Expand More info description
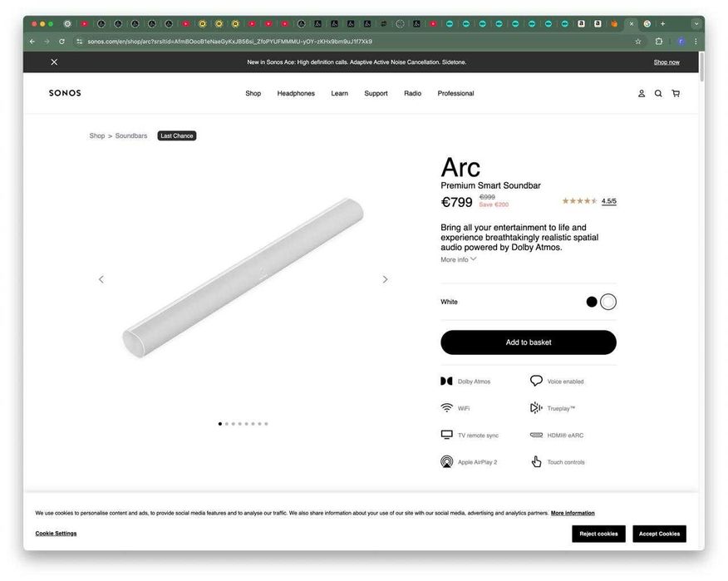Viewport: 728px width, 581px height. 458,259
